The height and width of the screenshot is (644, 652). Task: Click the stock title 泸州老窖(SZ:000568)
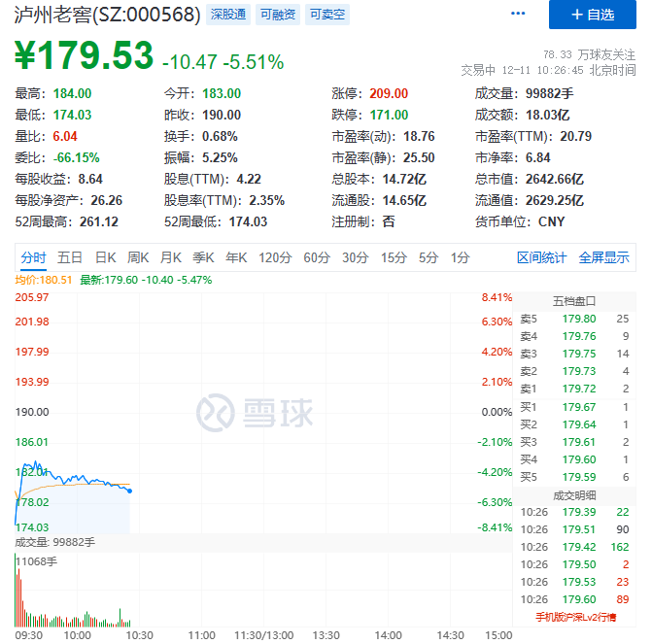107,15
